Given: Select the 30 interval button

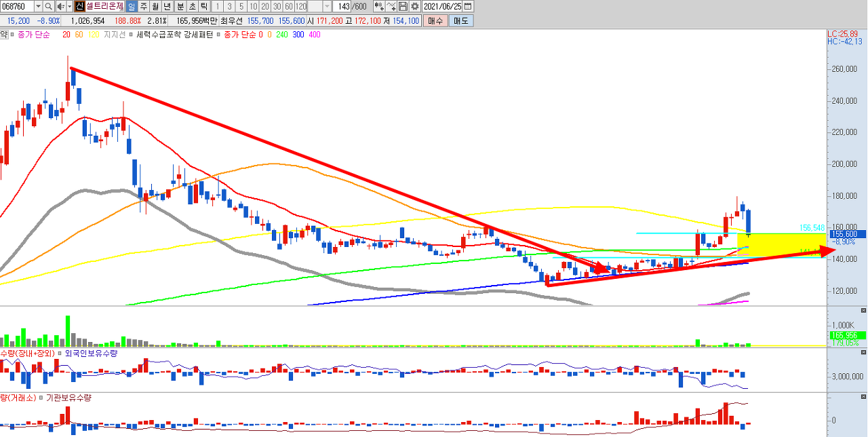Looking at the screenshot, I should 276,6.
